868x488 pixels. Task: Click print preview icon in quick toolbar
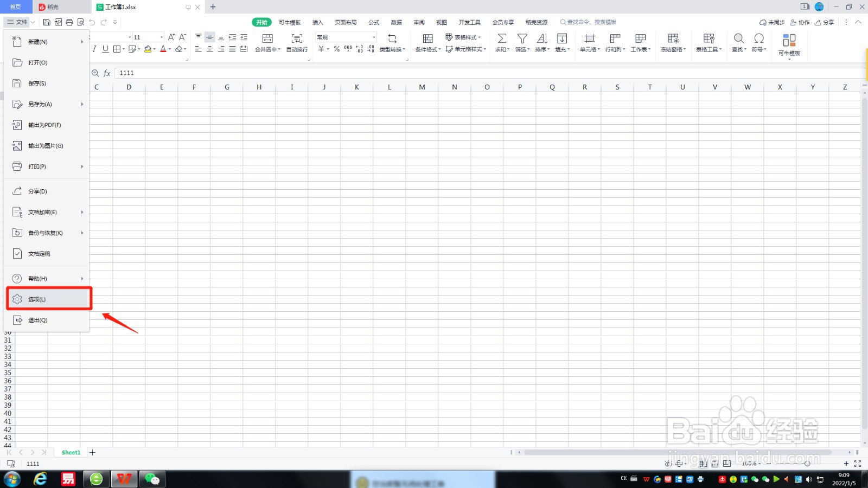[x=81, y=22]
